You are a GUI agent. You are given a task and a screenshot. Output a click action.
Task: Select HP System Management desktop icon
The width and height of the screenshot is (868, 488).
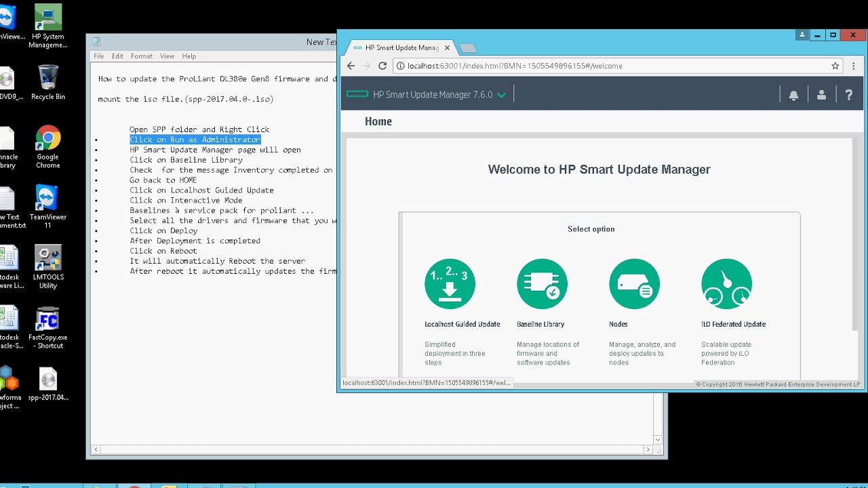(47, 26)
